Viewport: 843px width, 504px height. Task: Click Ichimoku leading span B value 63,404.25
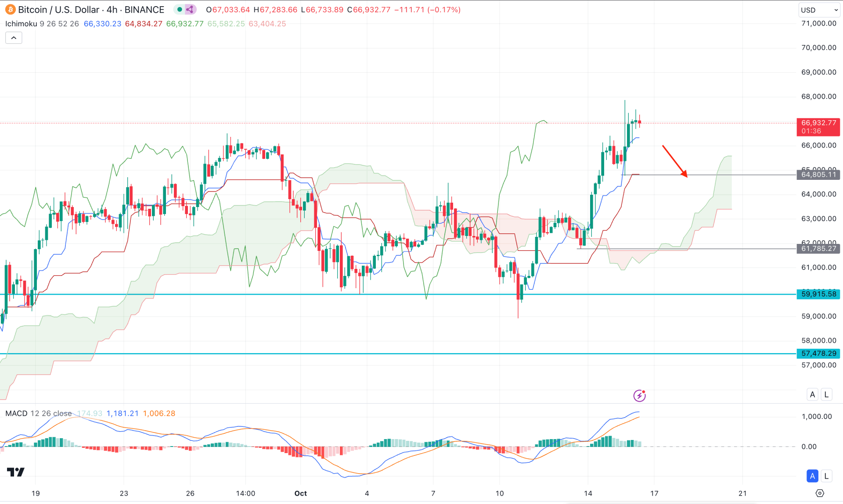(267, 24)
